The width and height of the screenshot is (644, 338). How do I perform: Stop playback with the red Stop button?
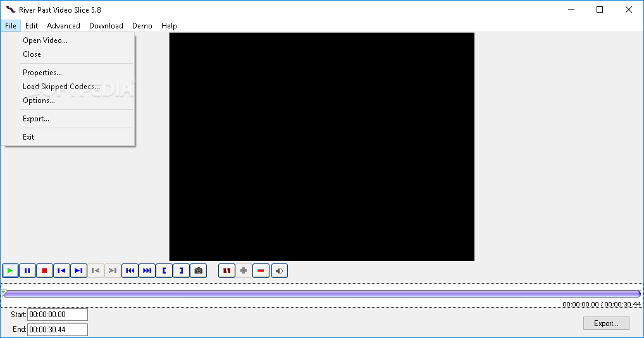click(44, 271)
